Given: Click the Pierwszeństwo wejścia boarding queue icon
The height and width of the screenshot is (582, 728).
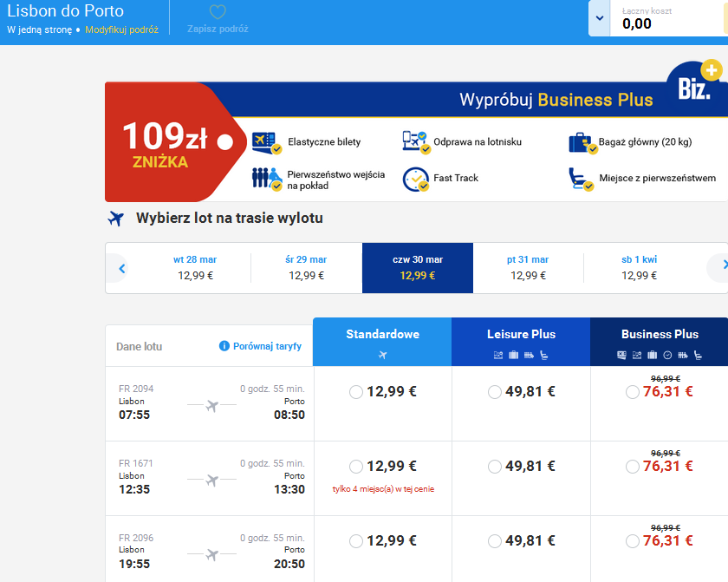Looking at the screenshot, I should pos(267,179).
